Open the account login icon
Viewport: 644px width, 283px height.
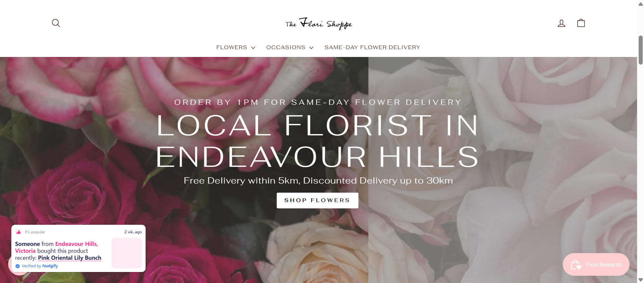tap(561, 23)
